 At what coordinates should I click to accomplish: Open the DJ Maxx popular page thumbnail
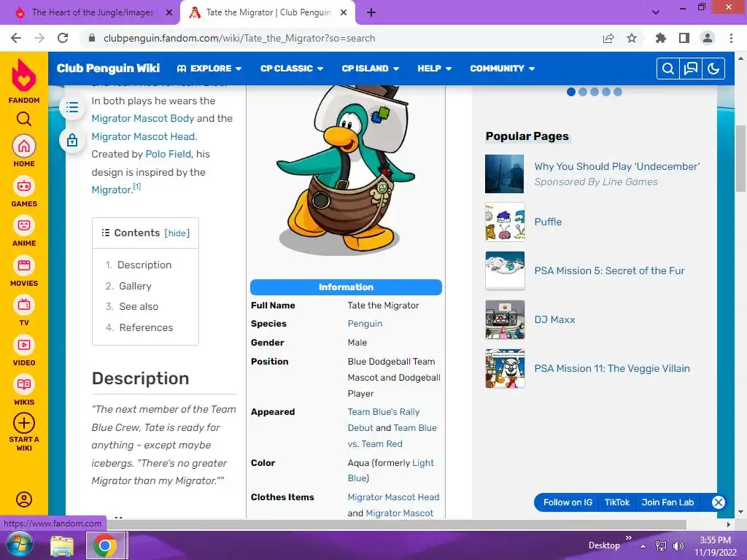505,319
